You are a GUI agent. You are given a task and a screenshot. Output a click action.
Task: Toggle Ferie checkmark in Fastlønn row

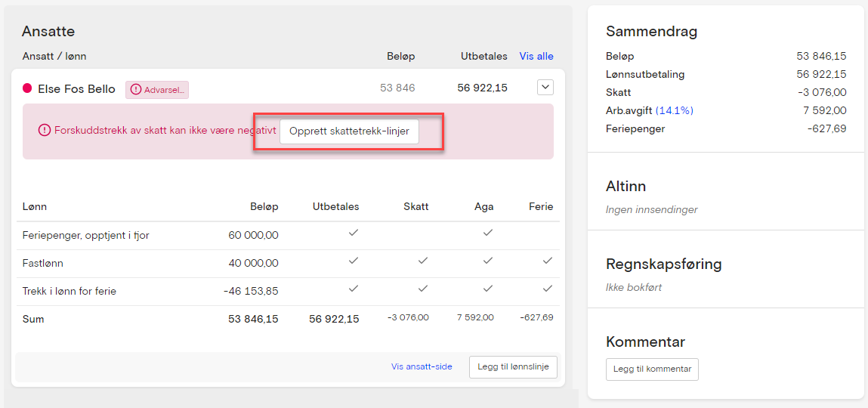point(548,261)
